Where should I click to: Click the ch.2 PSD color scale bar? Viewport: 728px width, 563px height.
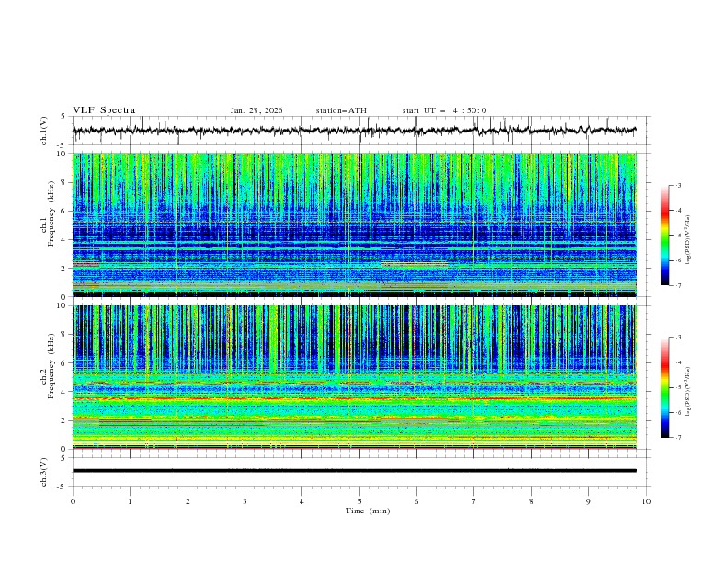tap(665, 387)
